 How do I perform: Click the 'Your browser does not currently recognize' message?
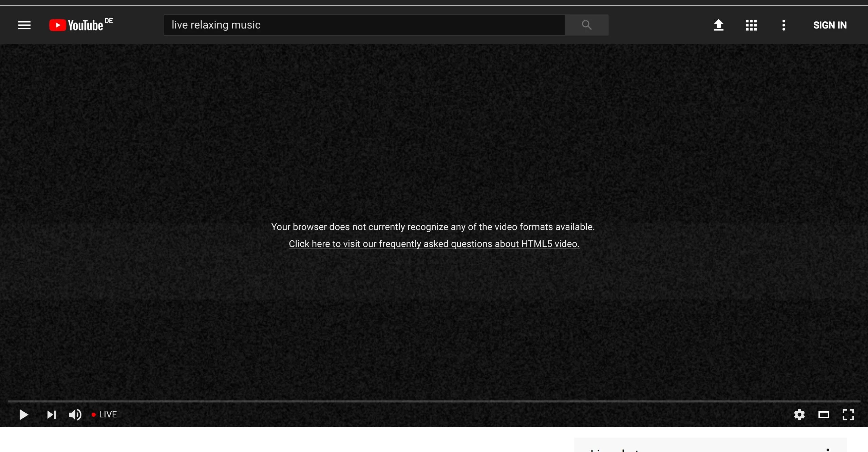coord(433,227)
